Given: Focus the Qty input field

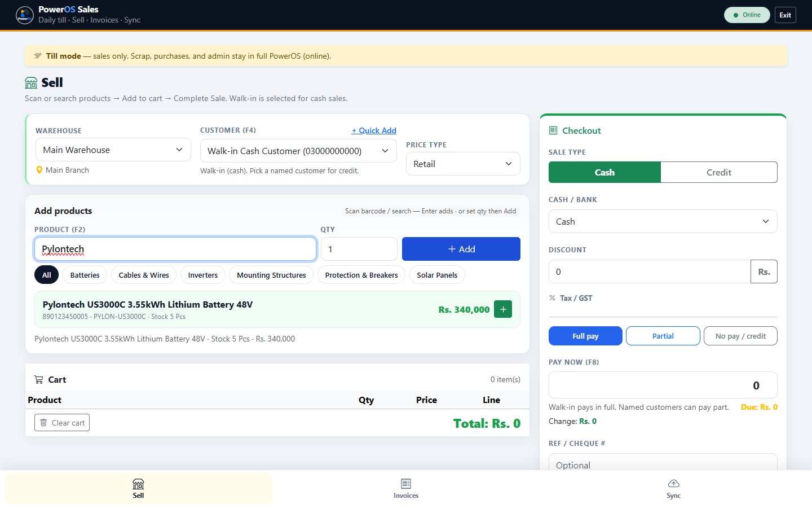Looking at the screenshot, I should (x=359, y=249).
